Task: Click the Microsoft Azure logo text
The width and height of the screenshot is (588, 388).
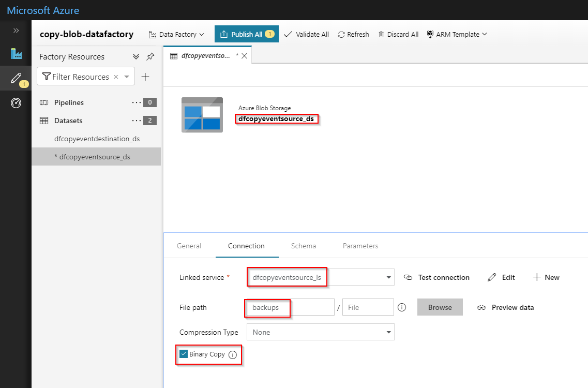Action: point(43,10)
